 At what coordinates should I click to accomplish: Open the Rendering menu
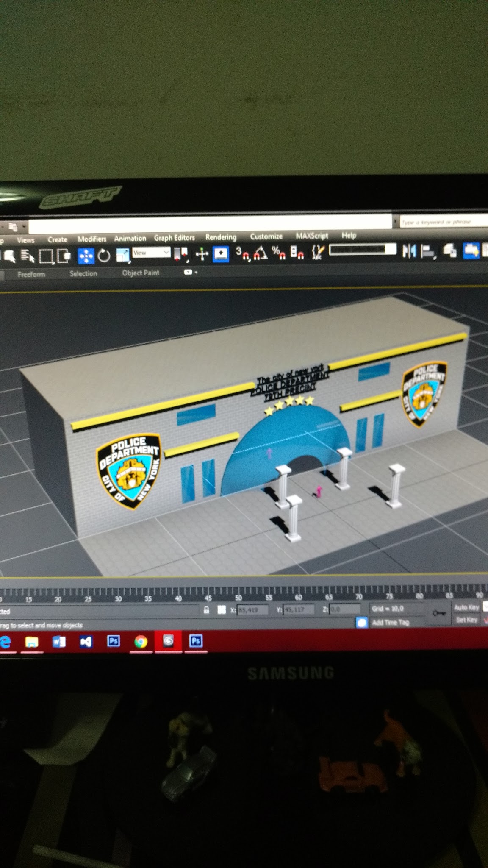pos(221,237)
